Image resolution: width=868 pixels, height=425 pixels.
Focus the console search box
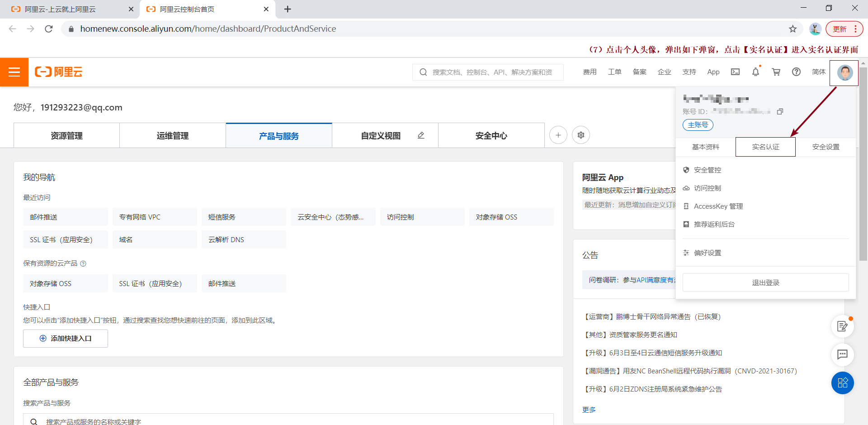pos(488,72)
